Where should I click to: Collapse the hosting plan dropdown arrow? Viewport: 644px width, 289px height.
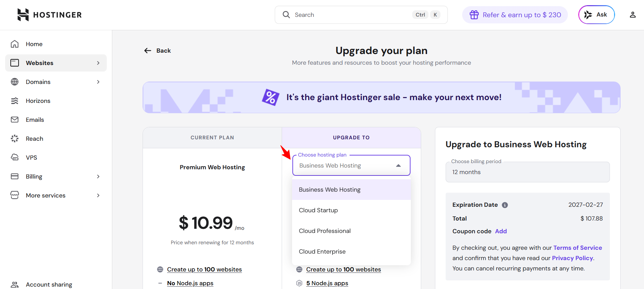tap(398, 165)
